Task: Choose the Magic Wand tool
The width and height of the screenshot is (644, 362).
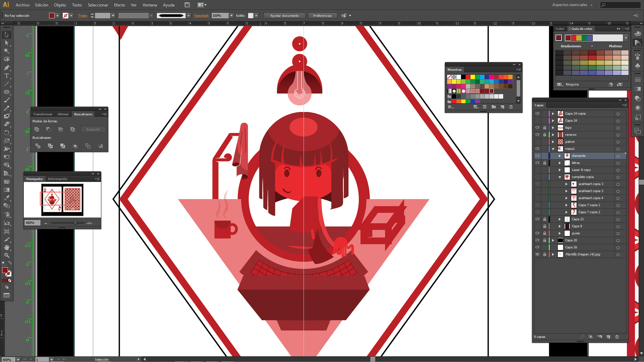Action: (x=6, y=51)
